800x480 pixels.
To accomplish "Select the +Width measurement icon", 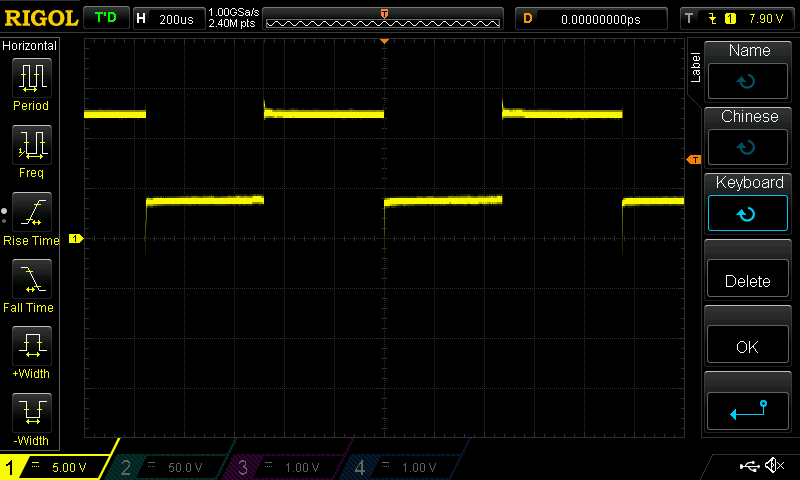I will tap(32, 346).
